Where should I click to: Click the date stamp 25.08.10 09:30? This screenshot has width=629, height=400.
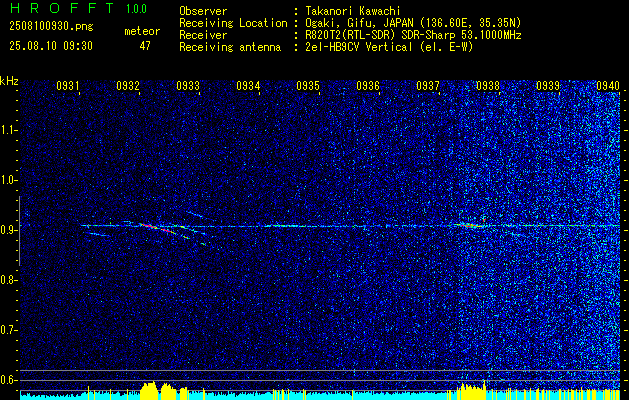pyautogui.click(x=51, y=46)
